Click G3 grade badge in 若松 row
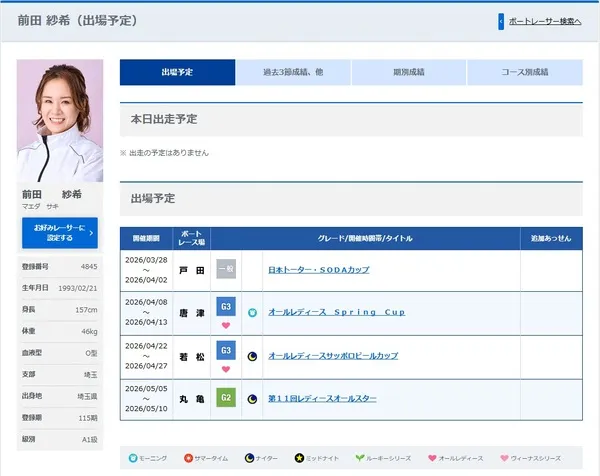 click(x=226, y=350)
